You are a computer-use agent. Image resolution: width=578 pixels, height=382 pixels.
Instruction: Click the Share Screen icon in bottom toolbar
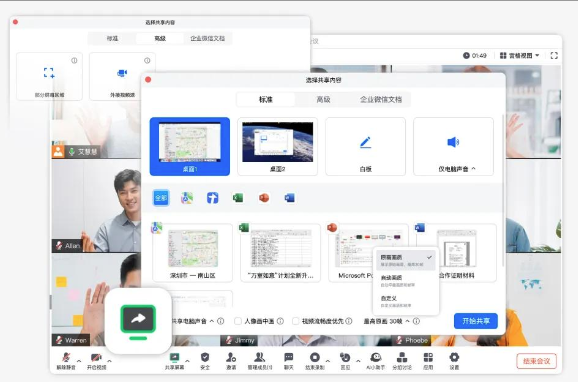point(174,357)
